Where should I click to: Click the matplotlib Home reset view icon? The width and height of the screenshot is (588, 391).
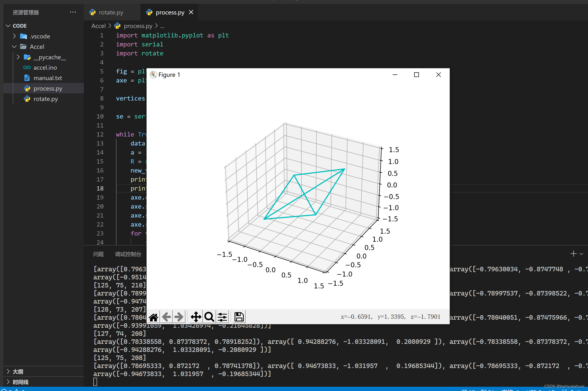point(153,317)
